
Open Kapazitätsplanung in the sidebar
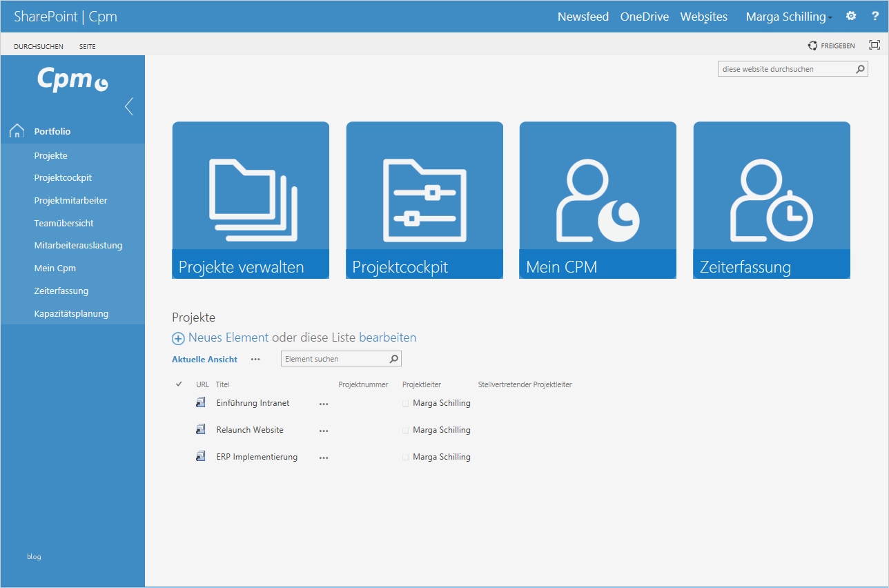click(x=72, y=313)
